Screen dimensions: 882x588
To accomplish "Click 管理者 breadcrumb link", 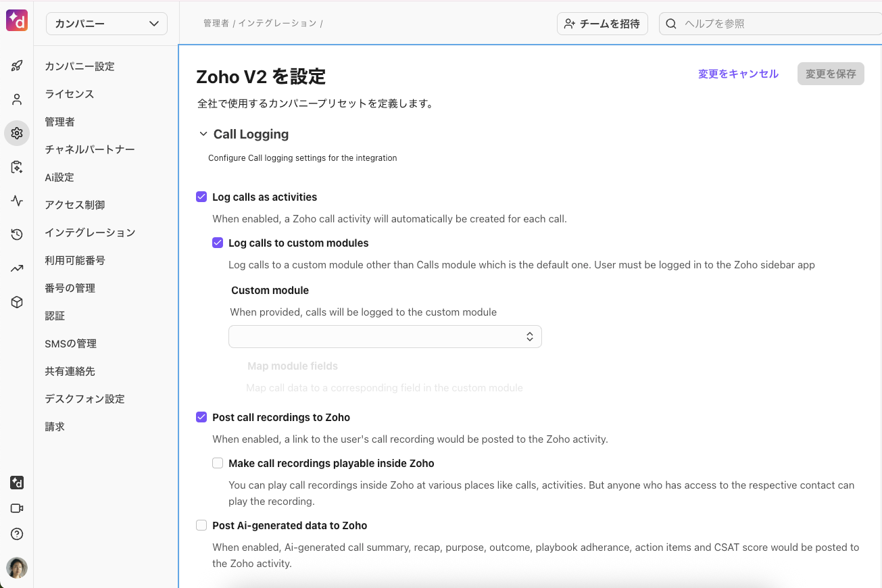I will [x=216, y=23].
